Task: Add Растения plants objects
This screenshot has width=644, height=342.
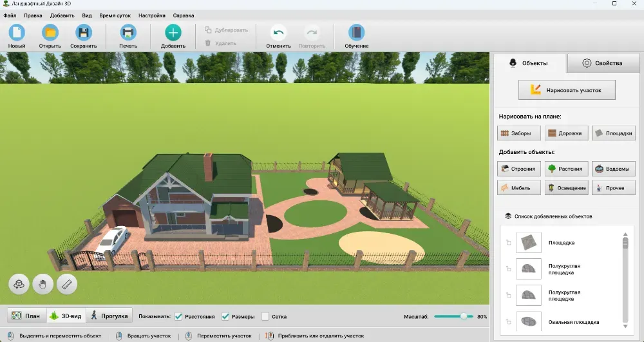Action: [566, 169]
